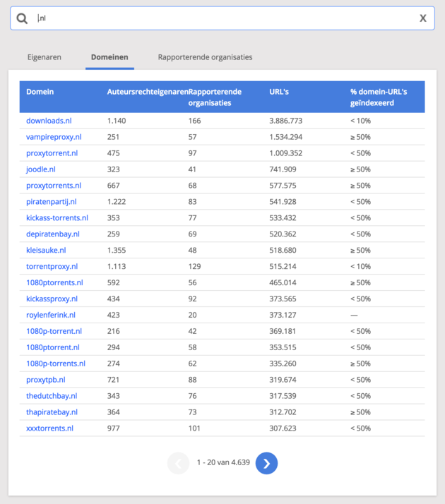Select the URL count 307.623

283,428
